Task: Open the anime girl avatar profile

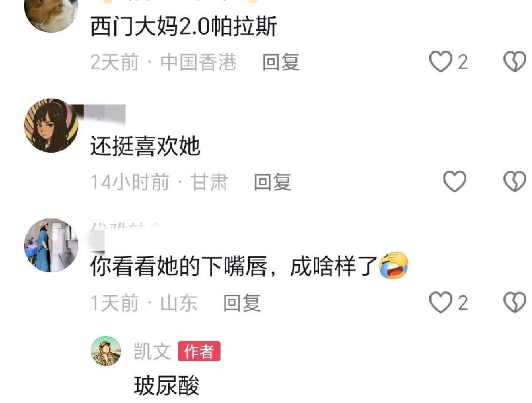Action: point(51,126)
